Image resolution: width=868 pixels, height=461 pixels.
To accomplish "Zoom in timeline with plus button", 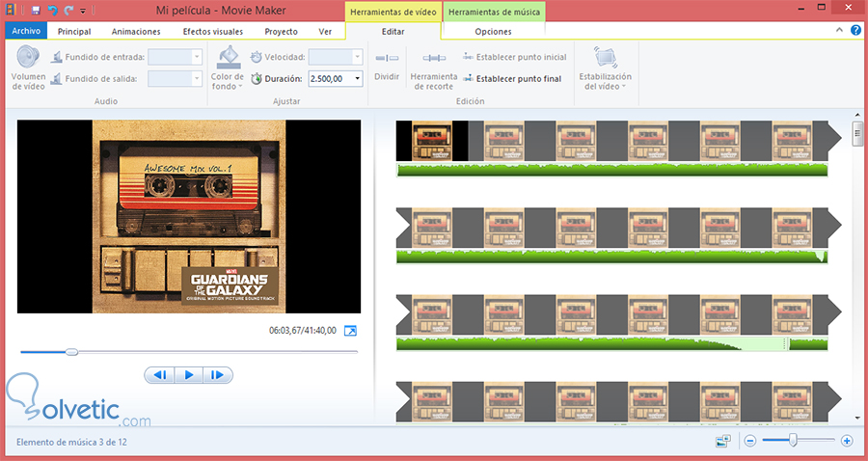I will [x=847, y=441].
